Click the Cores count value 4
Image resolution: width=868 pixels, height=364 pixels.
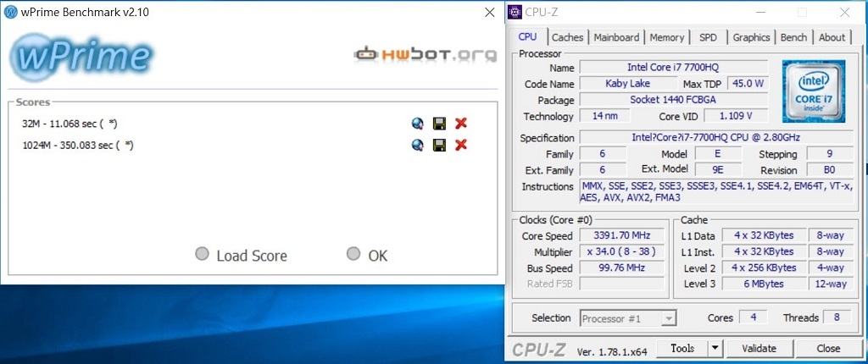coord(754,317)
